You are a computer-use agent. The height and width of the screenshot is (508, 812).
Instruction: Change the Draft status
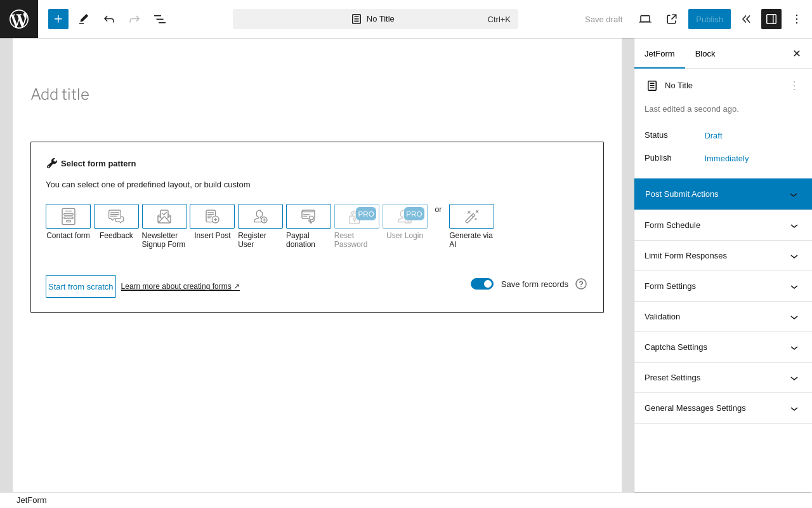pos(713,135)
